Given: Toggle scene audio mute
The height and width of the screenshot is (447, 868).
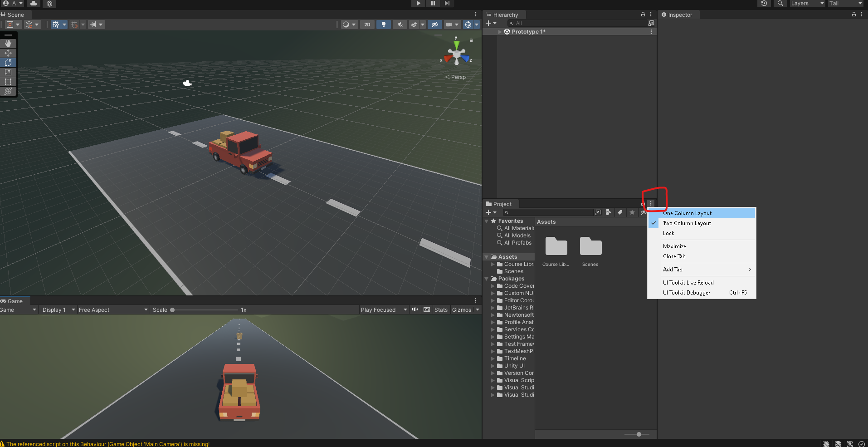Looking at the screenshot, I should click(x=400, y=25).
